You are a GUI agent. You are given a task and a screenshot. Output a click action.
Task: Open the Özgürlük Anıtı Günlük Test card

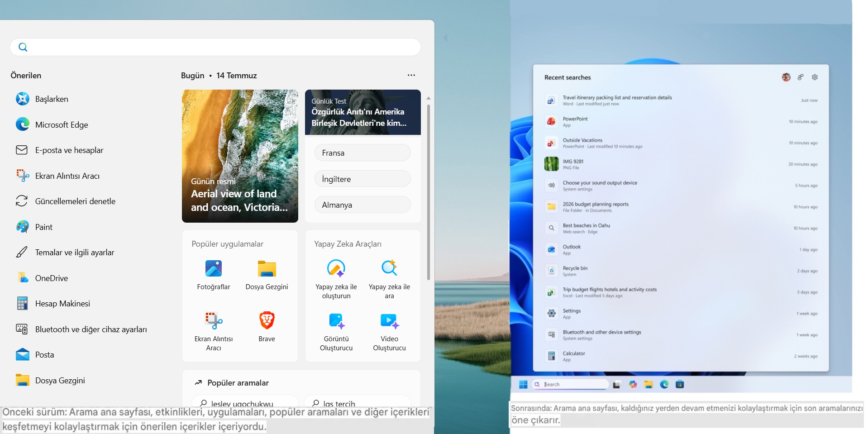point(362,112)
